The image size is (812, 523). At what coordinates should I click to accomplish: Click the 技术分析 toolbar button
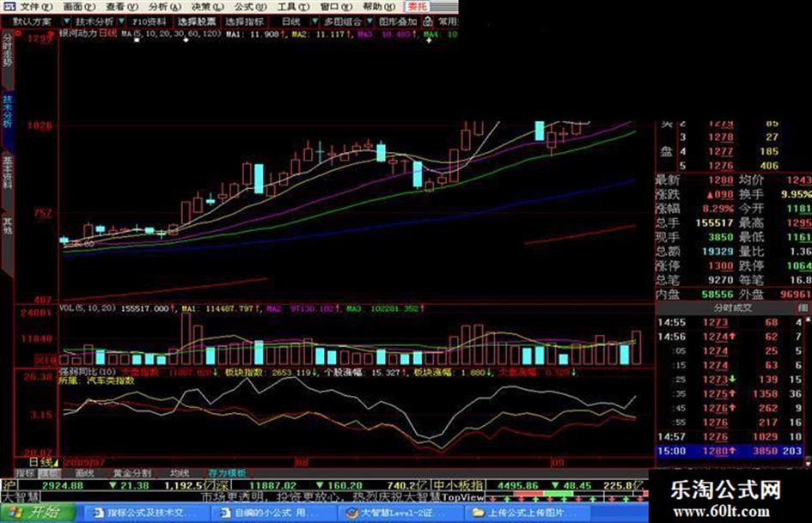95,21
